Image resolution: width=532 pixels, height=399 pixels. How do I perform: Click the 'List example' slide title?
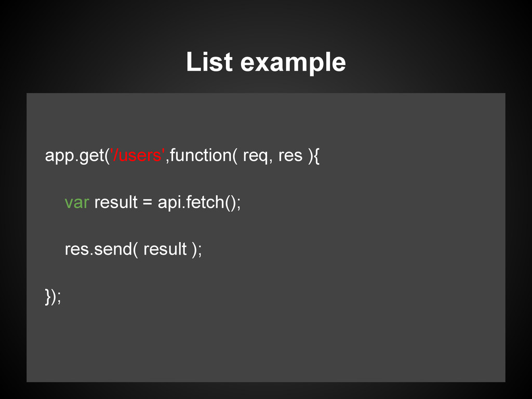[265, 62]
